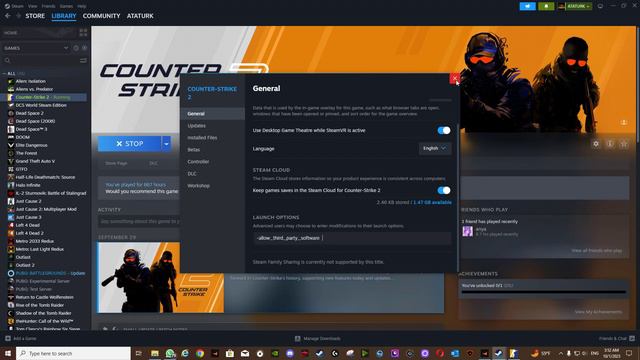The height and width of the screenshot is (360, 640).
Task: Toggle Steam Cloud saves for Counter-Strike 2
Action: point(444,190)
